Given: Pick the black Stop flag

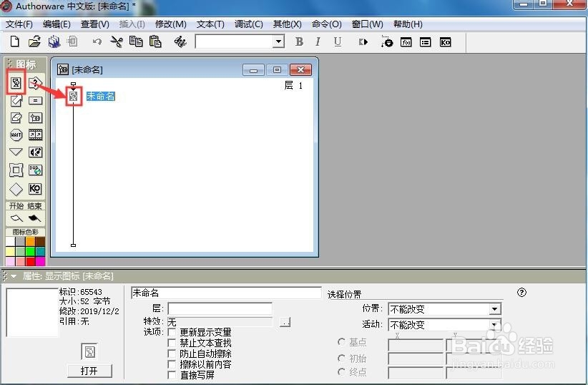Looking at the screenshot, I should [x=34, y=218].
